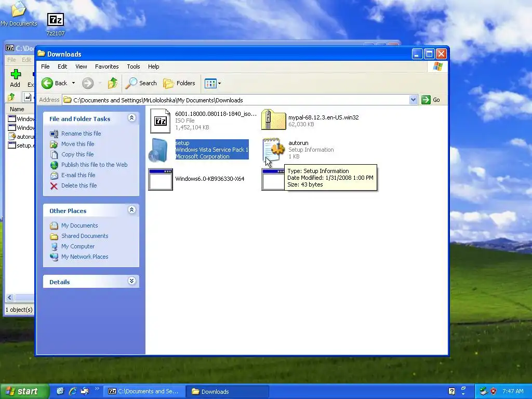Toggle the Folders pane button
The width and height of the screenshot is (532, 399).
click(x=179, y=83)
